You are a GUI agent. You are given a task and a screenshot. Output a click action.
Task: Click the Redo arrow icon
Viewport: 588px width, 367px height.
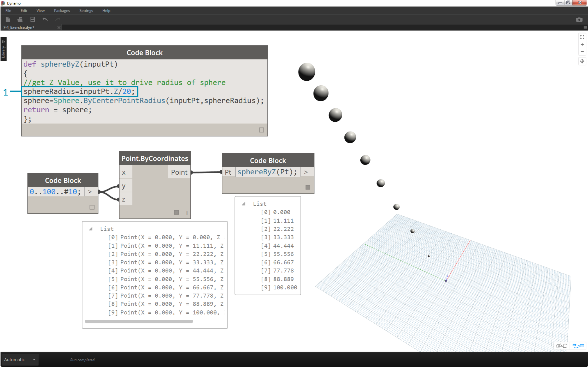tap(58, 19)
